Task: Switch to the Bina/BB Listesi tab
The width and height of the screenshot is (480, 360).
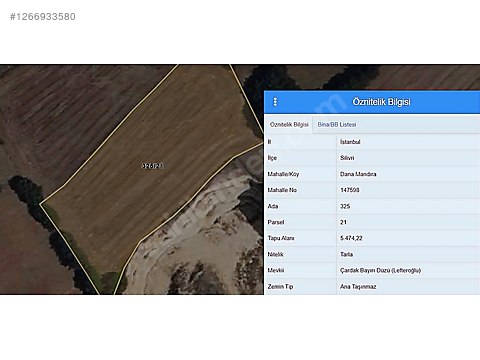Action: (337, 124)
